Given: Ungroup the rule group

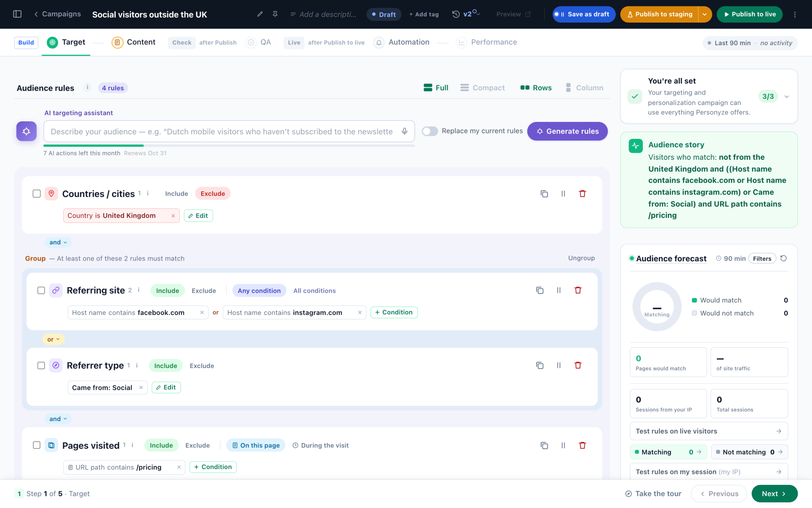Looking at the screenshot, I should click(581, 258).
